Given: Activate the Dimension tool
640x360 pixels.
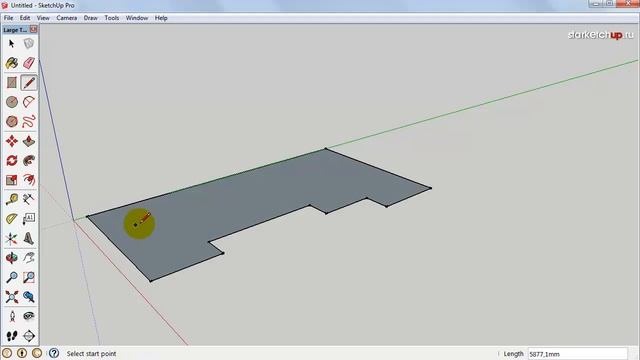Looking at the screenshot, I should (29, 199).
